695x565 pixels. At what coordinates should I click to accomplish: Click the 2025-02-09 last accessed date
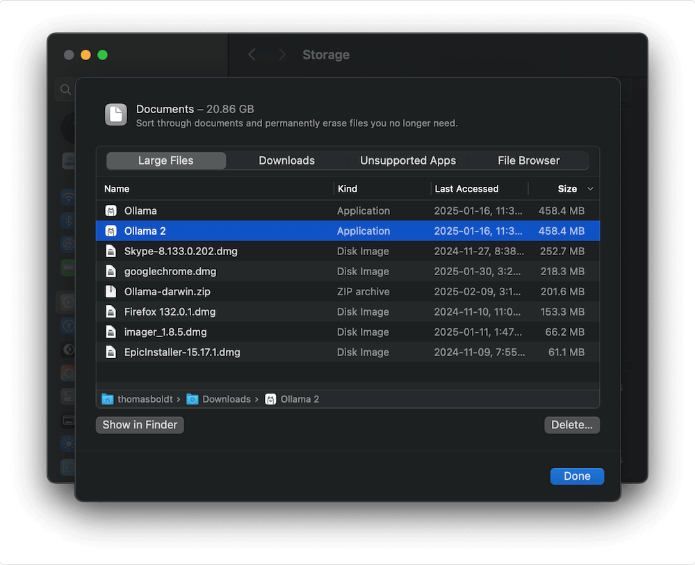477,292
